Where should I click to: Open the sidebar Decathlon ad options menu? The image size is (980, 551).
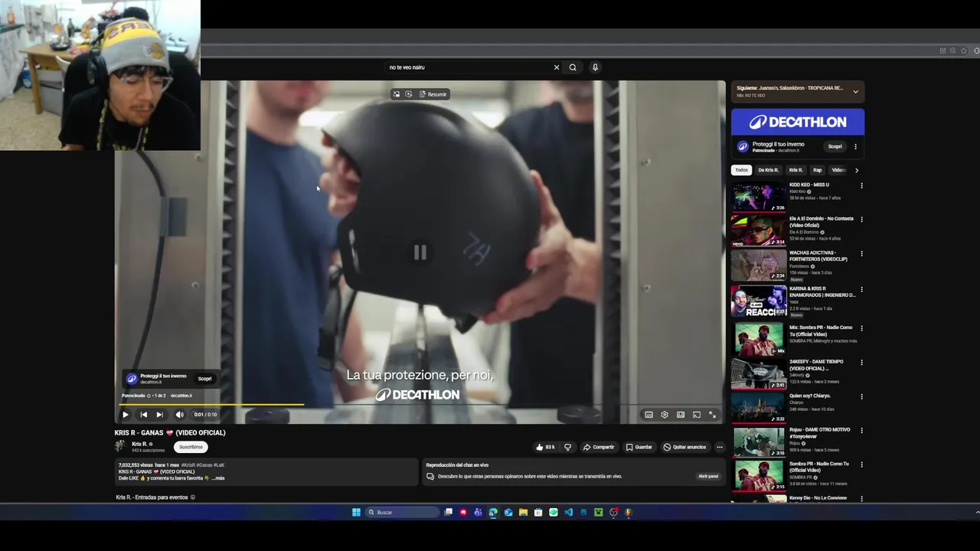pyautogui.click(x=856, y=147)
